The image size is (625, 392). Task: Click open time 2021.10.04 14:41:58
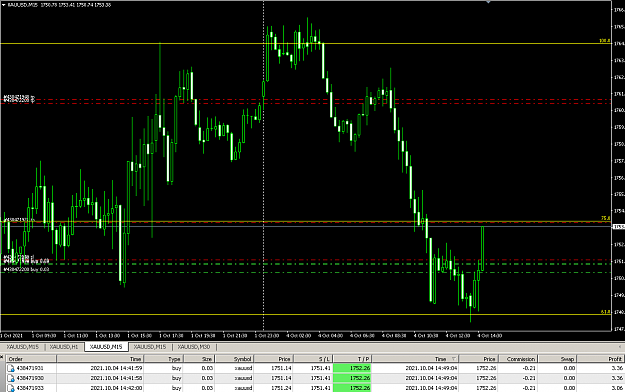tap(116, 378)
